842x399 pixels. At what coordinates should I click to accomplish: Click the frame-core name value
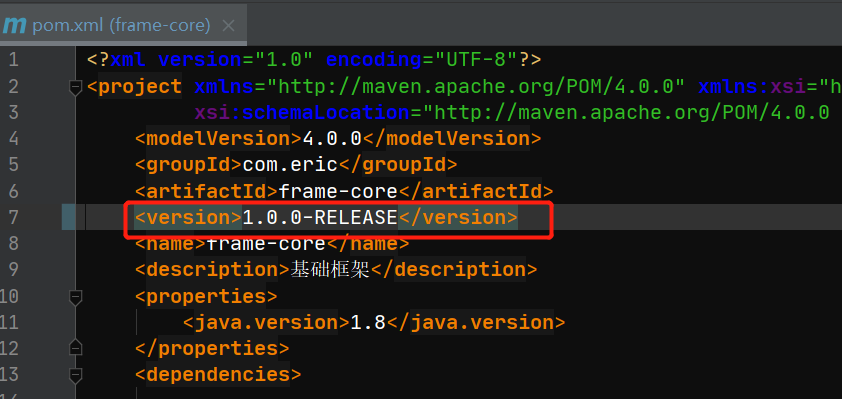[266, 244]
